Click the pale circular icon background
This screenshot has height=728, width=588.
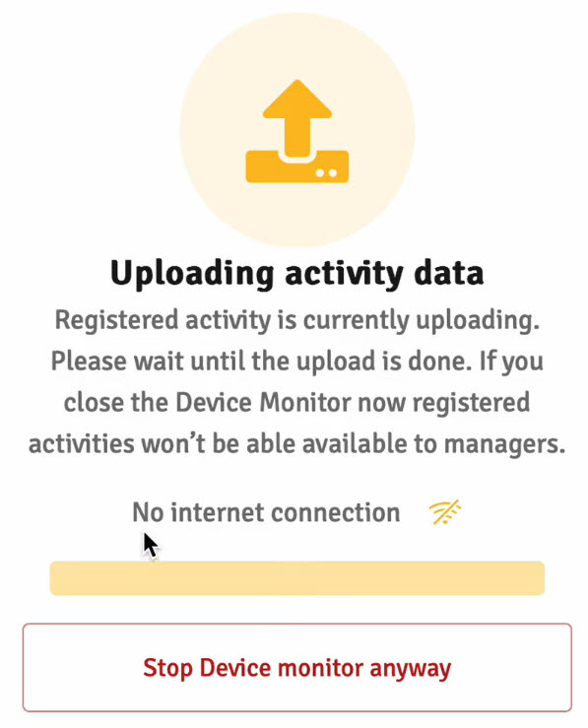pyautogui.click(x=297, y=130)
